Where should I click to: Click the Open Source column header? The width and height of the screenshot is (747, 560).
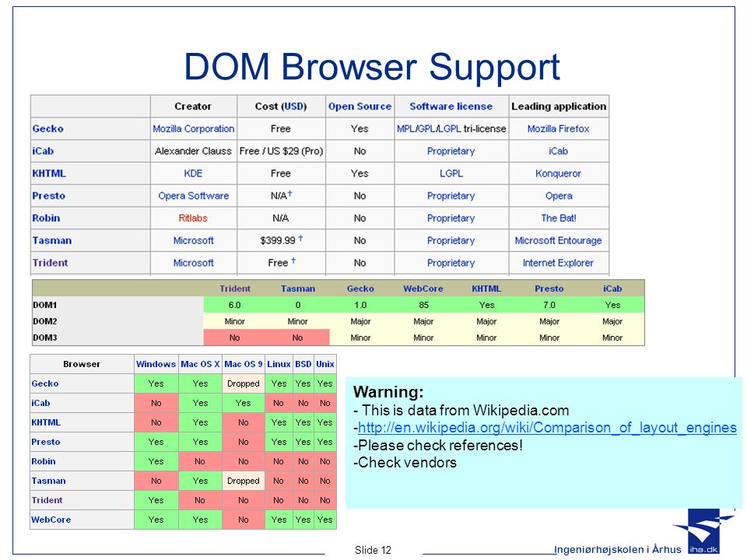coord(359,107)
